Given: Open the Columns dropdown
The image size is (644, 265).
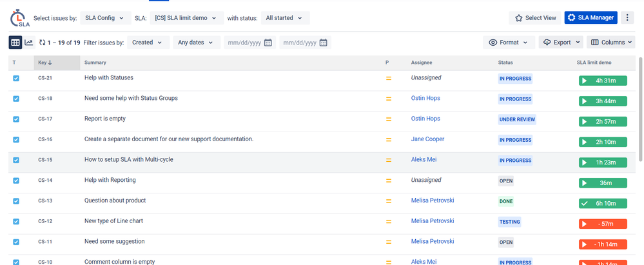Looking at the screenshot, I should (611, 43).
